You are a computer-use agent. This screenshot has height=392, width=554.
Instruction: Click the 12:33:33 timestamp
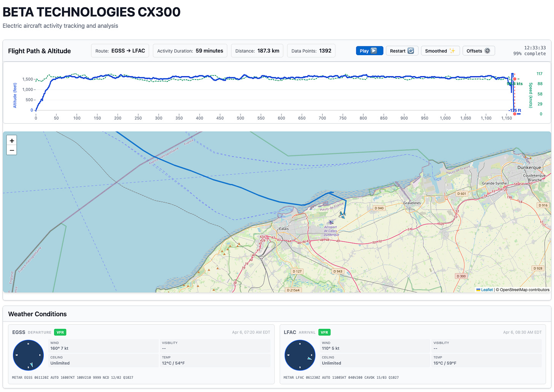click(535, 48)
